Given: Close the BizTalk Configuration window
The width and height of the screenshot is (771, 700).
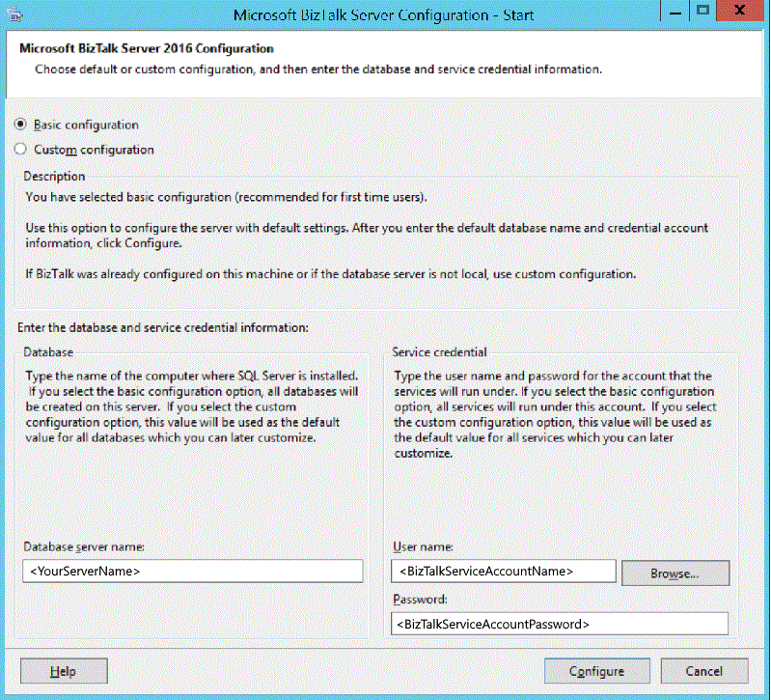Looking at the screenshot, I should click(739, 11).
